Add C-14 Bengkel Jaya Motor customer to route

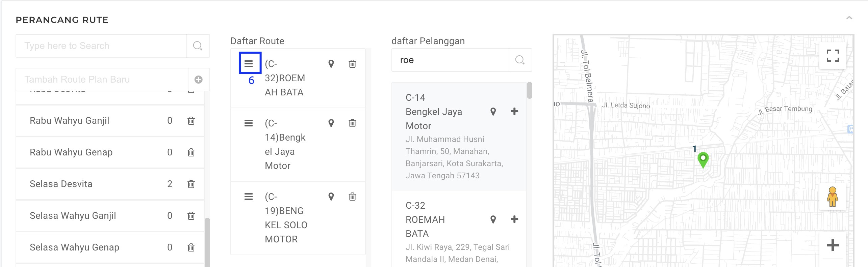(514, 112)
